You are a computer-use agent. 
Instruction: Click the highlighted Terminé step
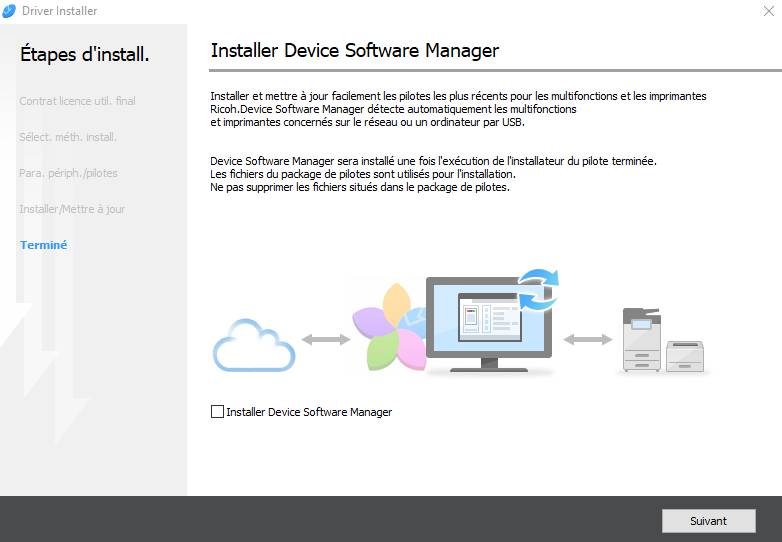click(43, 245)
